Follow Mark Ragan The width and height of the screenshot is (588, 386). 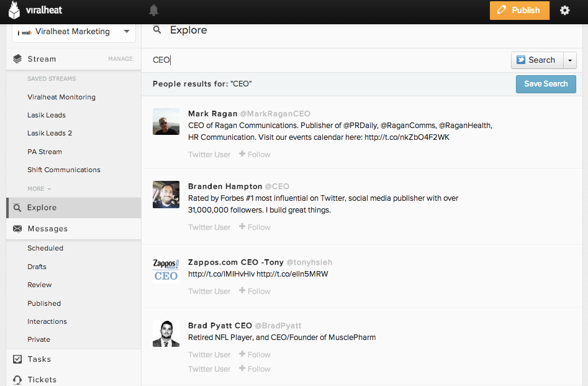pyautogui.click(x=255, y=154)
